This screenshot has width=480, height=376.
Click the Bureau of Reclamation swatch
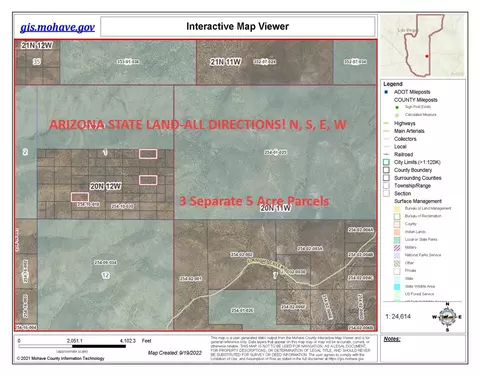pos(397,216)
